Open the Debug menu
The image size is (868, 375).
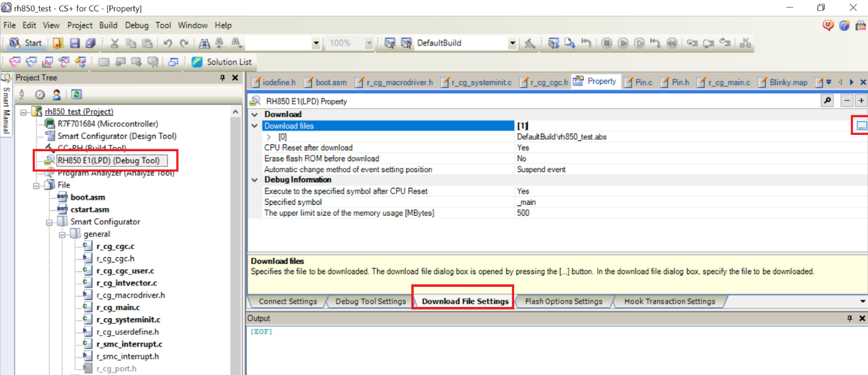point(137,25)
